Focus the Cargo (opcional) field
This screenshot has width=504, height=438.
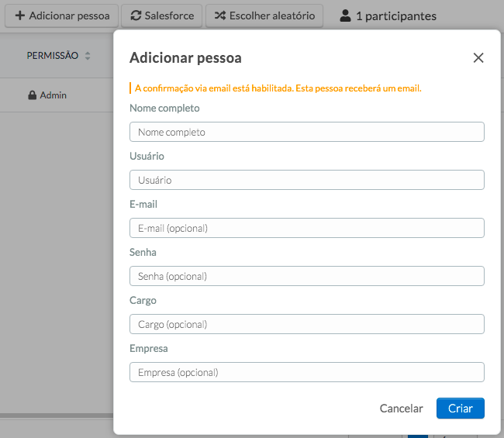pyautogui.click(x=306, y=324)
